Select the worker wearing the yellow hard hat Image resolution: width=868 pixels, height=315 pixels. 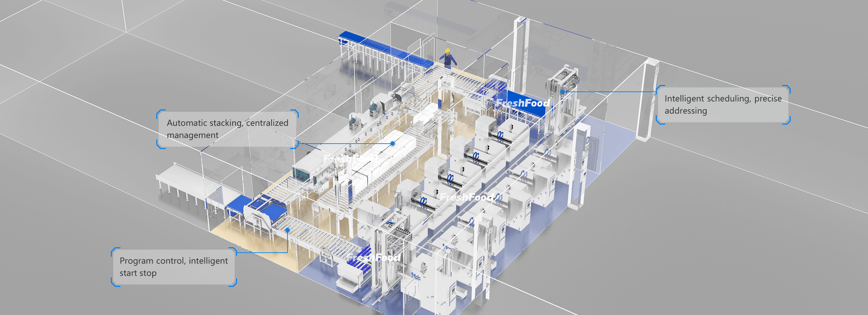click(448, 58)
